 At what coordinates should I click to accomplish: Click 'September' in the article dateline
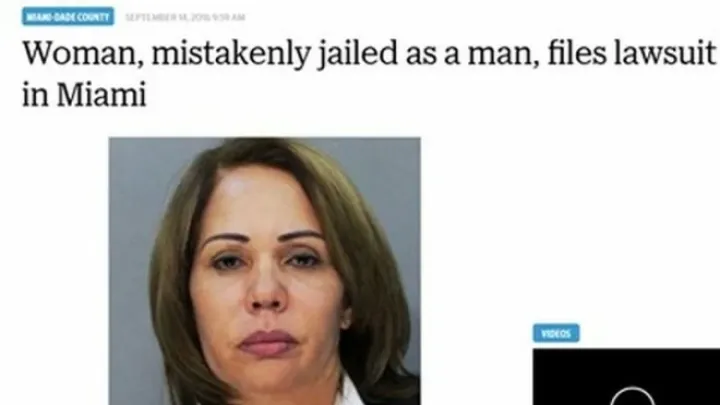152,17
